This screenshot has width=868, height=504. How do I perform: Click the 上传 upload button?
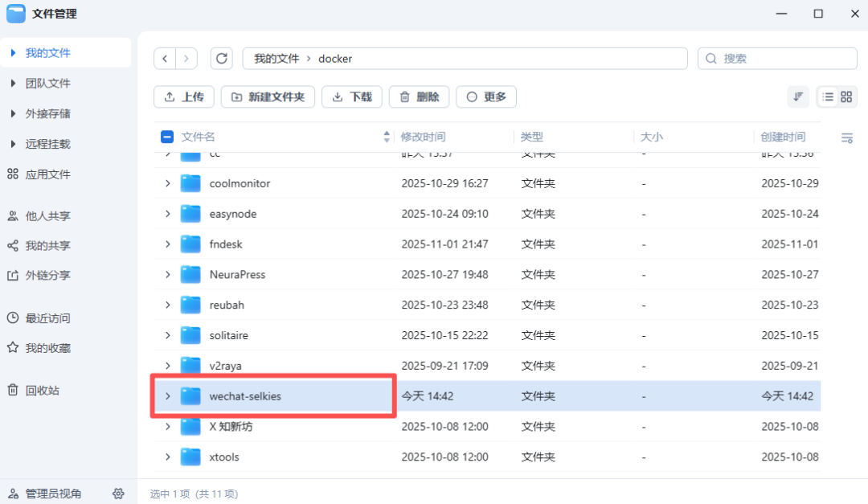pos(184,97)
